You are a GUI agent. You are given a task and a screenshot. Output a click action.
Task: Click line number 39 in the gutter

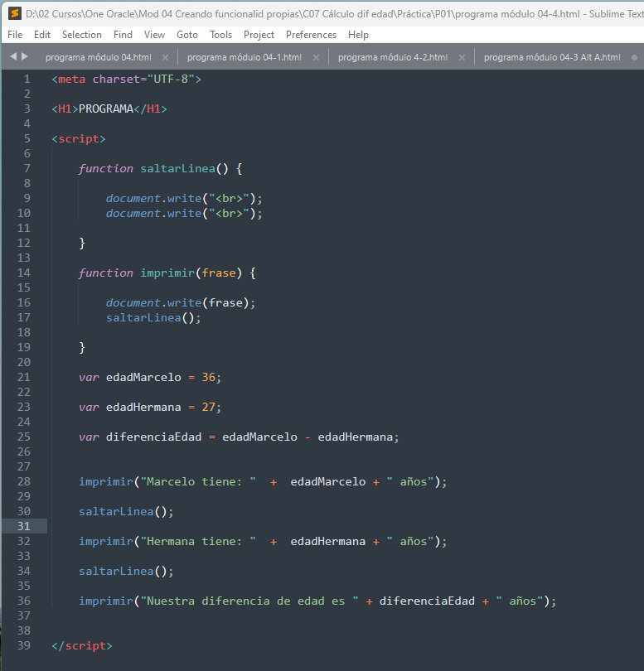click(23, 645)
